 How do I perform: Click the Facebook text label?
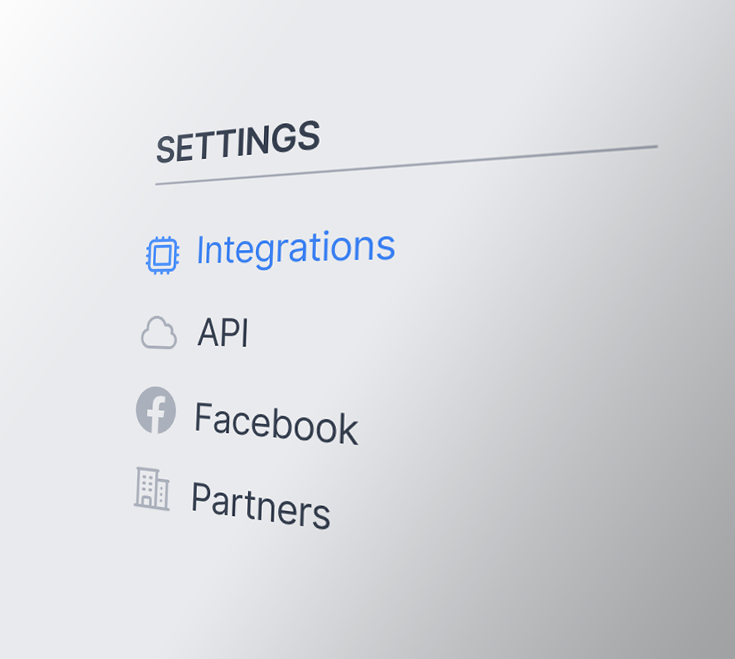tap(275, 423)
